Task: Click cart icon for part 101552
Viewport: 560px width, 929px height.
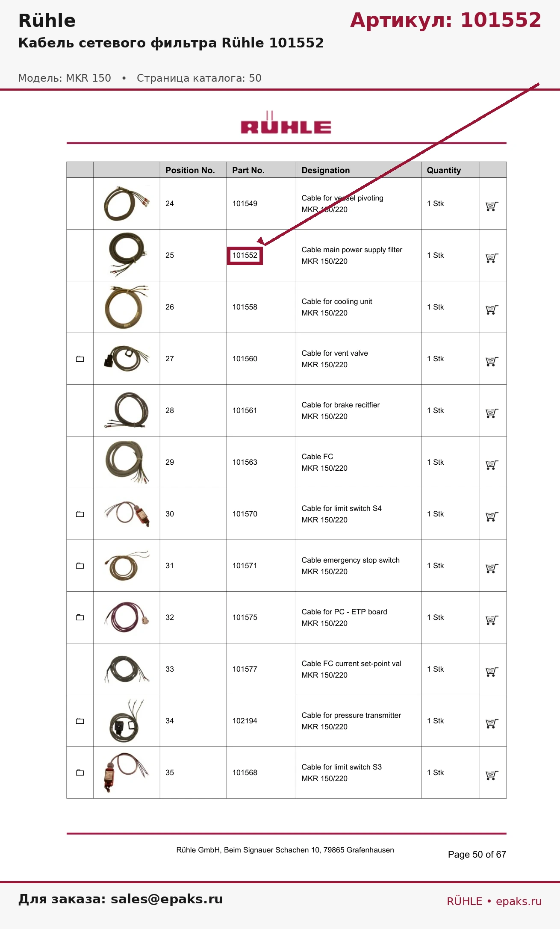Action: coord(492,258)
